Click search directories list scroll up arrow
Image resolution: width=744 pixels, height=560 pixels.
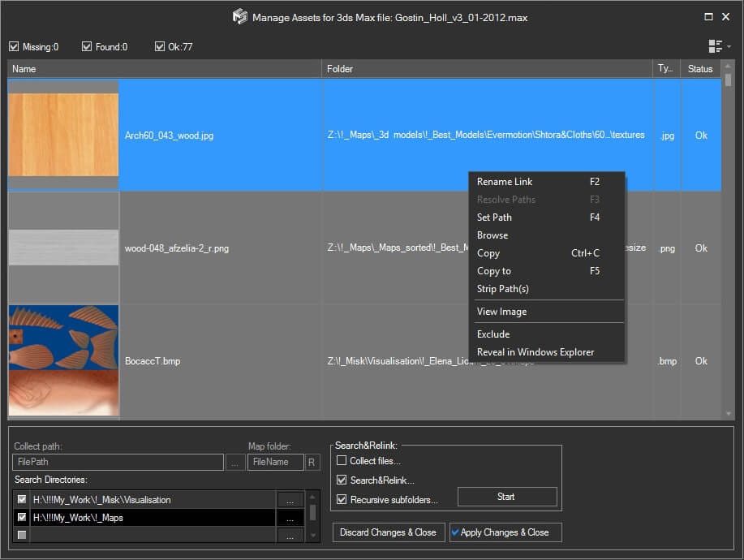click(x=312, y=497)
